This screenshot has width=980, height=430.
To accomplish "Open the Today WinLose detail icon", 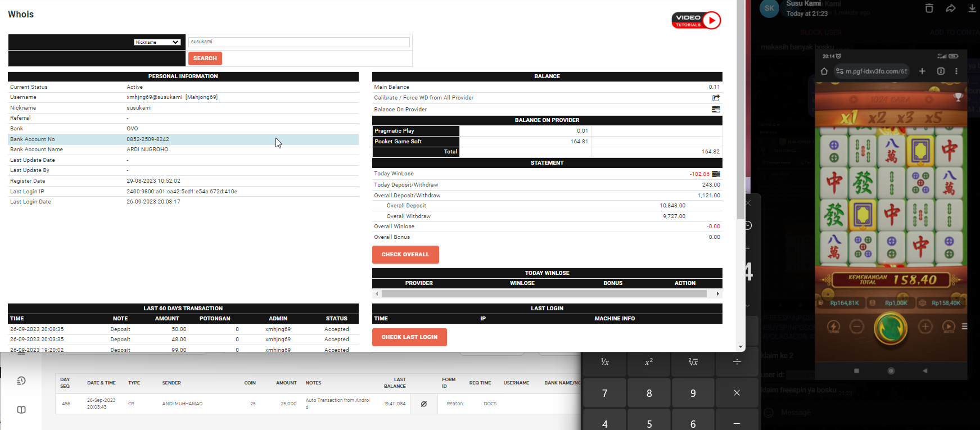I will 716,174.
